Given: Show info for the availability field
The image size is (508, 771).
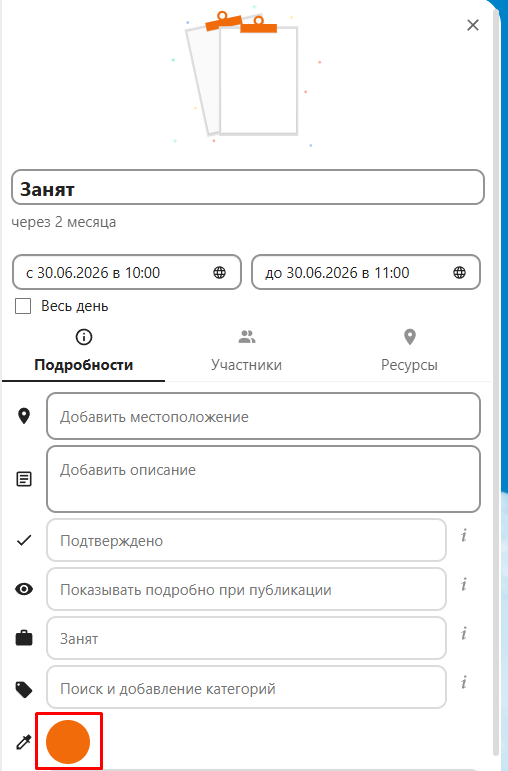Looking at the screenshot, I should click(x=464, y=633).
